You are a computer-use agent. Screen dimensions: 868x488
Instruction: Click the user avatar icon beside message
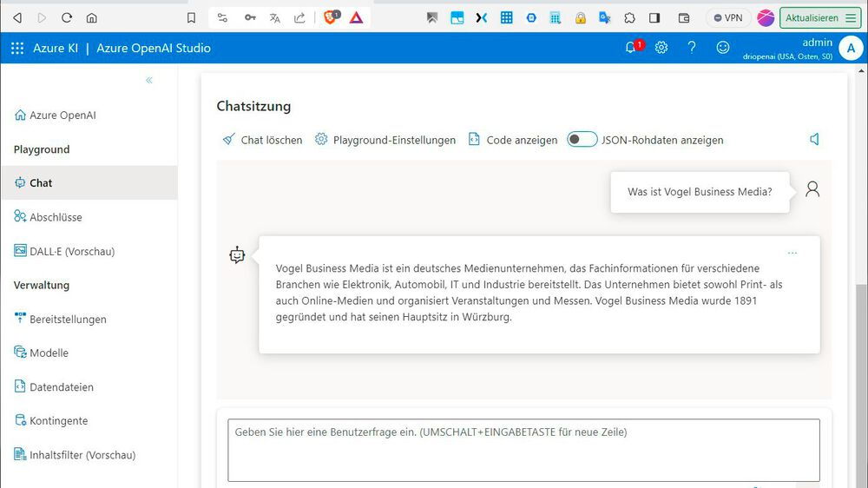point(812,189)
